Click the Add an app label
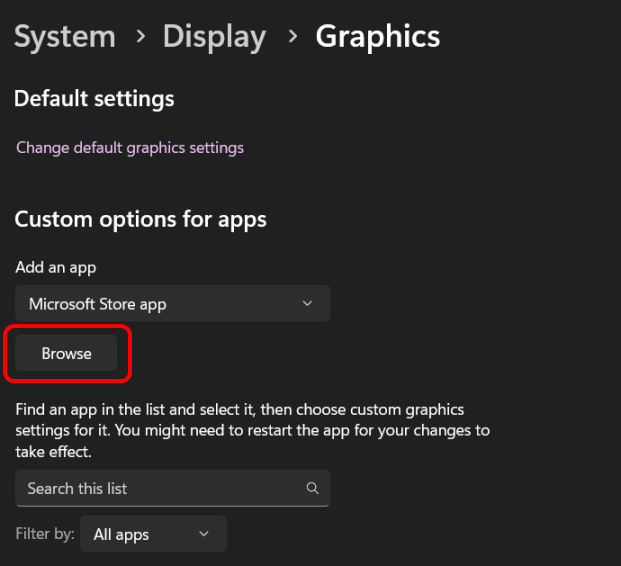This screenshot has height=566, width=621. click(56, 268)
